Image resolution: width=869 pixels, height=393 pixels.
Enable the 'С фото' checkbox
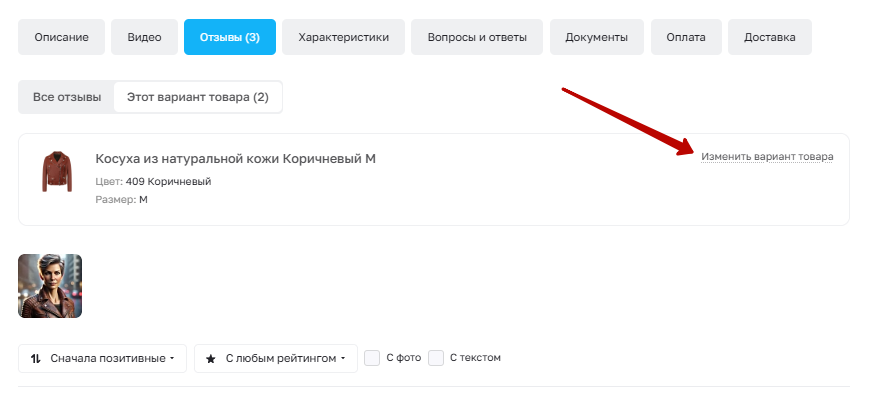click(372, 358)
